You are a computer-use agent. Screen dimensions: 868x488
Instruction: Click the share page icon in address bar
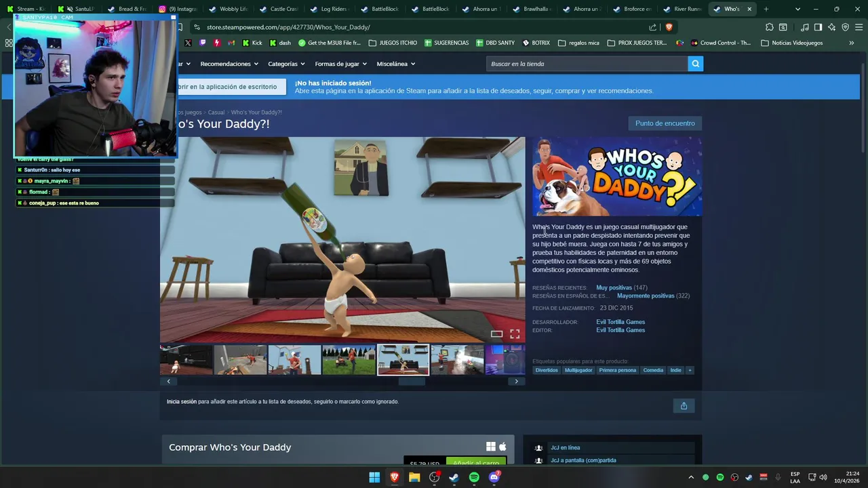[x=652, y=27]
